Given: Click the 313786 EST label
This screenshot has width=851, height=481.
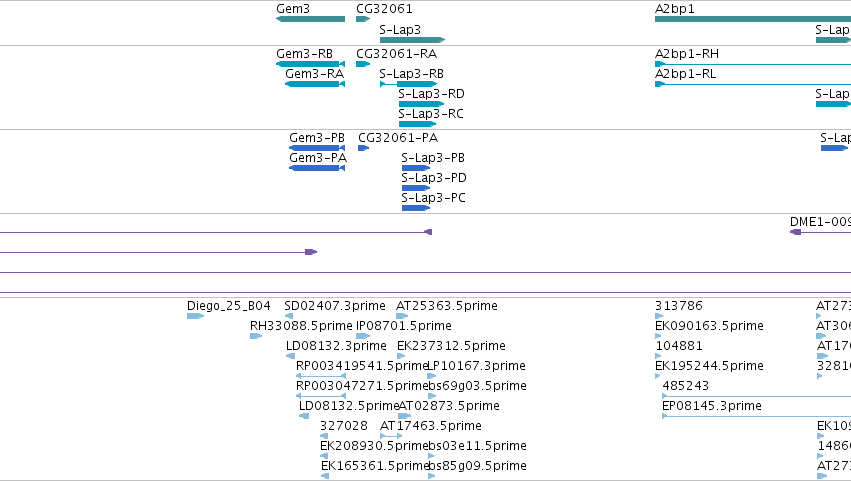Looking at the screenshot, I should [678, 306].
